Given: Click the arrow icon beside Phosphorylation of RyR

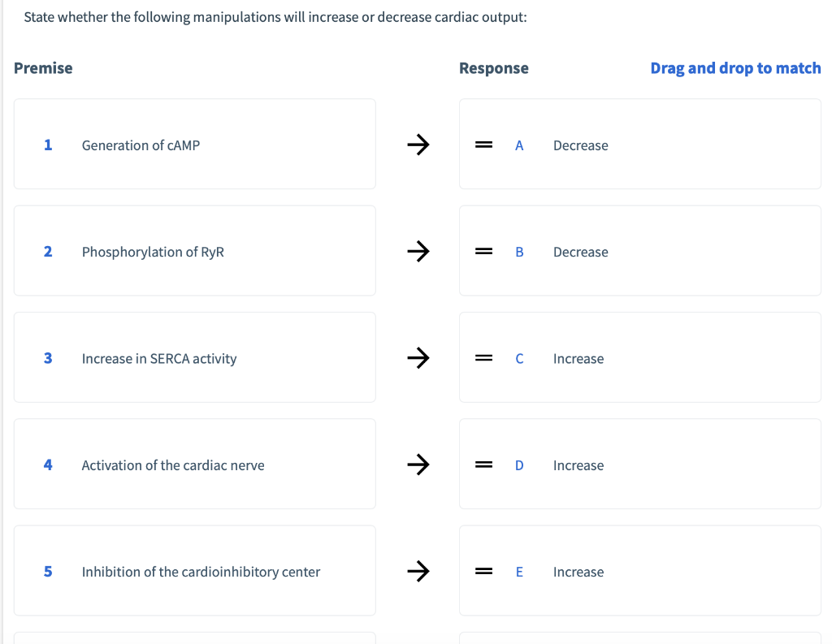Looking at the screenshot, I should click(x=418, y=251).
